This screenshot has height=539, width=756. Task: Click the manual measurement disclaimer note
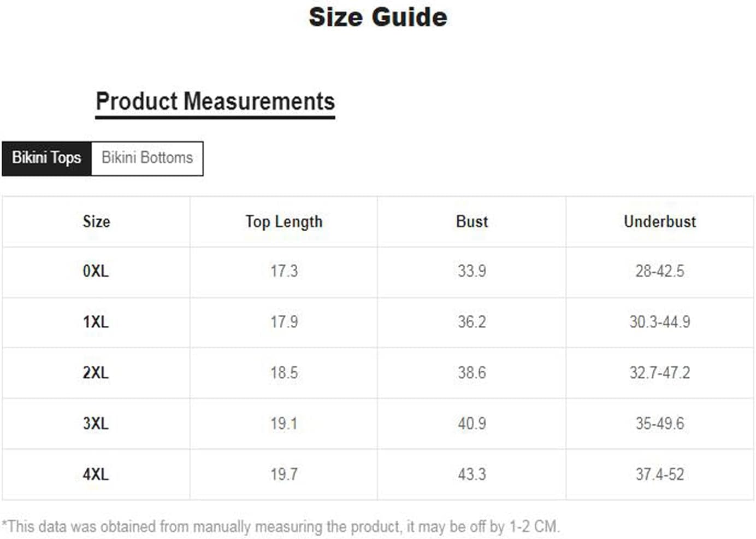point(281,527)
